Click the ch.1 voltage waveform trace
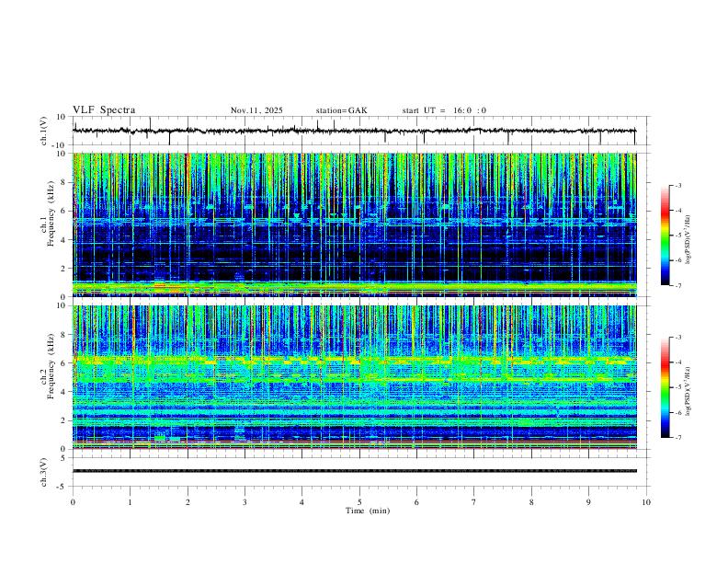The width and height of the screenshot is (728, 563). [354, 131]
